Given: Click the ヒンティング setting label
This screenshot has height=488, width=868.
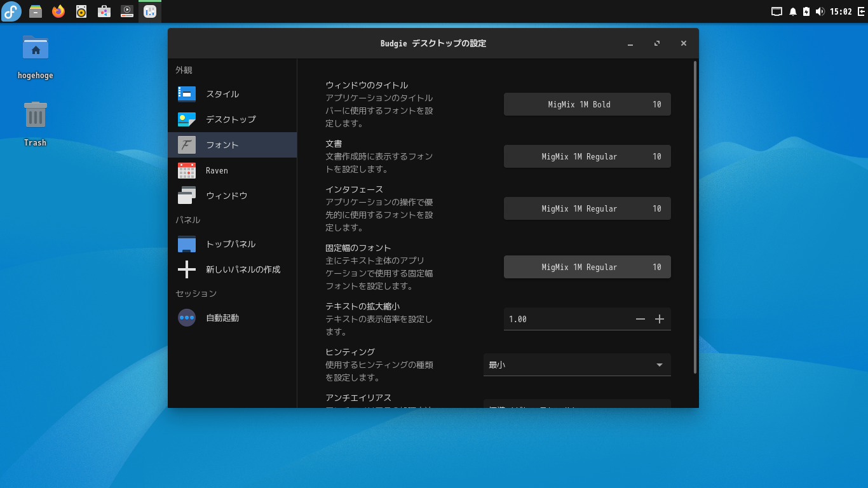Looking at the screenshot, I should coord(350,352).
